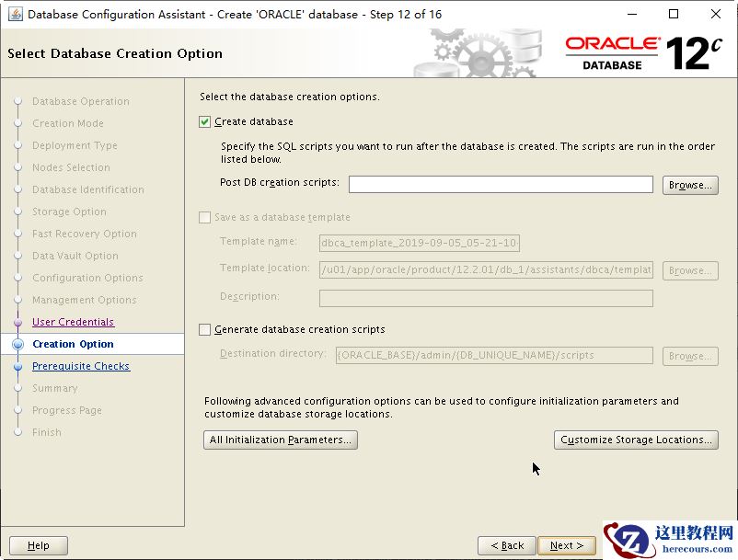The width and height of the screenshot is (738, 560).
Task: Focus the Post DB creation scripts field
Action: (501, 184)
